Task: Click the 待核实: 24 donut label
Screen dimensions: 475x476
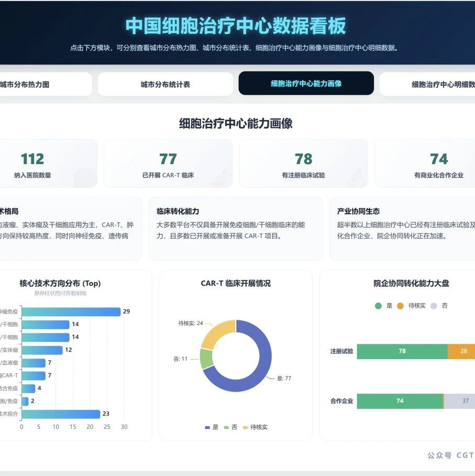Action: pyautogui.click(x=191, y=323)
